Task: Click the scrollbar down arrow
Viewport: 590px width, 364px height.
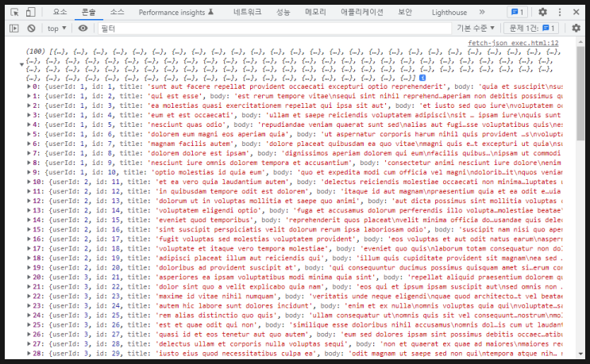Action: 580,354
